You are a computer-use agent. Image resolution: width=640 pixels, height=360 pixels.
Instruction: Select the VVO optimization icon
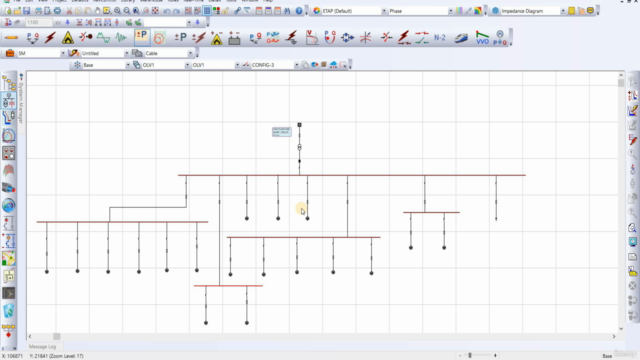(x=482, y=38)
